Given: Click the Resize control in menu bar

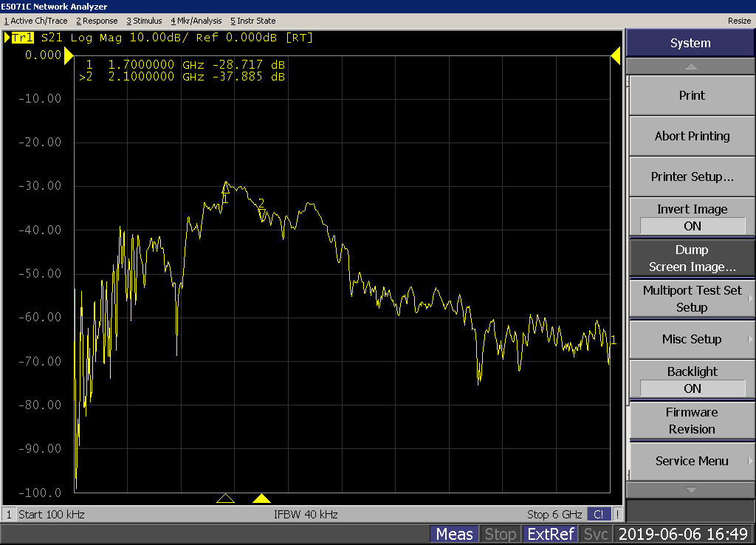Looking at the screenshot, I should point(739,21).
